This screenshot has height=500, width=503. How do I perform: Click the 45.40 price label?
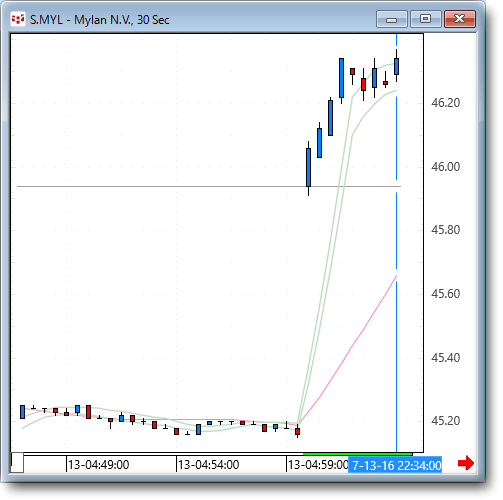tap(446, 358)
